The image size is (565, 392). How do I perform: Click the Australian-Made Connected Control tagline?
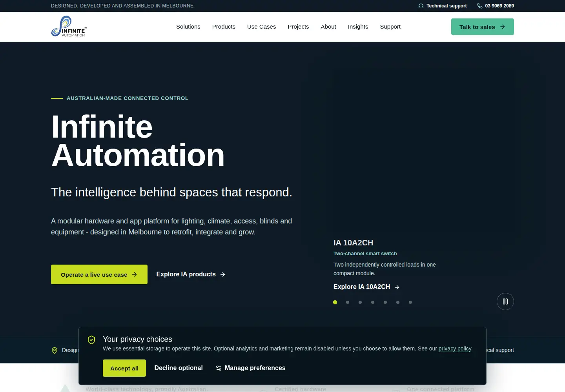[x=128, y=98]
